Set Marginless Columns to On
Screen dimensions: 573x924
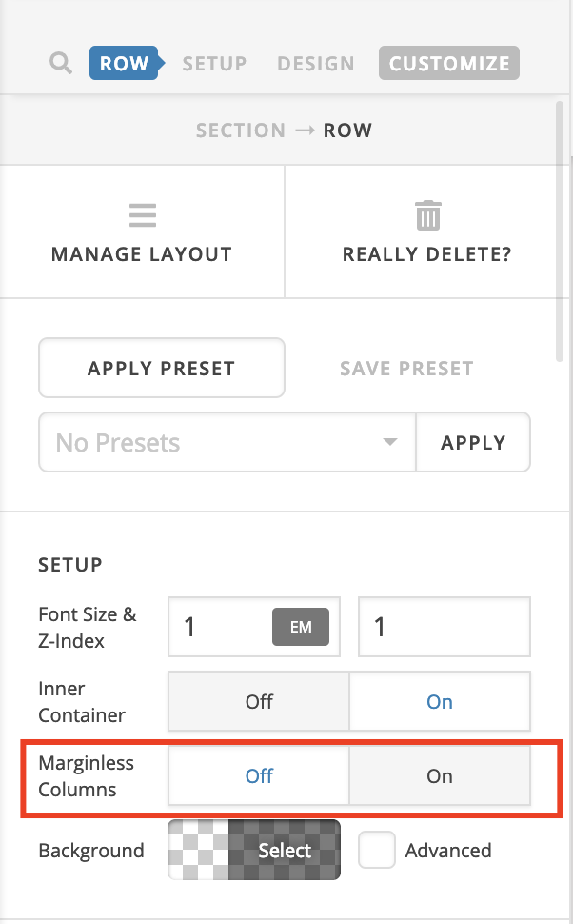440,775
